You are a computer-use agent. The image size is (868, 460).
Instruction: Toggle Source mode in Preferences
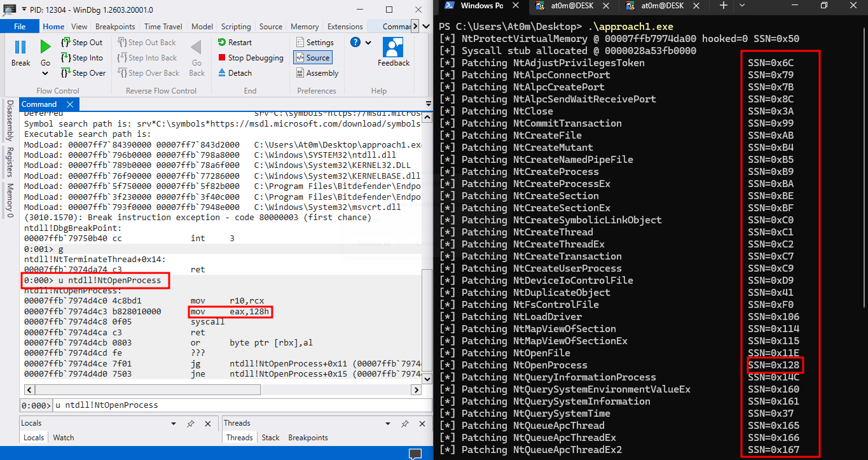[x=312, y=57]
